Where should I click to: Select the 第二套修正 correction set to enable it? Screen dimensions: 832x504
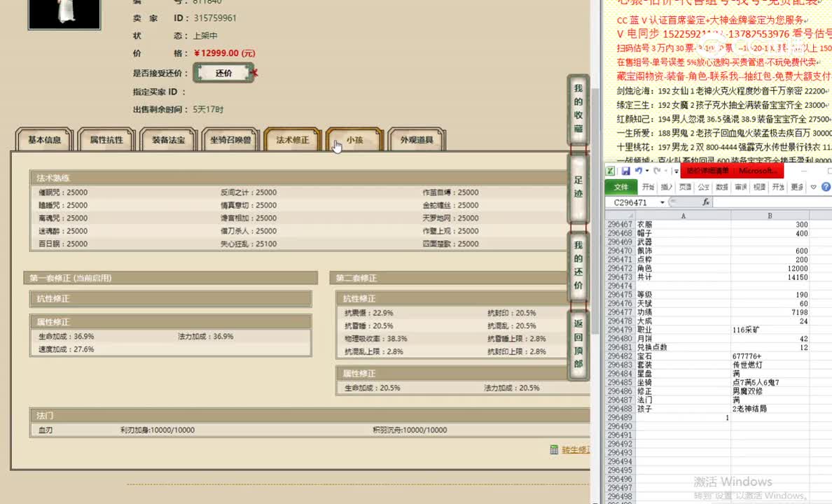[x=357, y=278]
